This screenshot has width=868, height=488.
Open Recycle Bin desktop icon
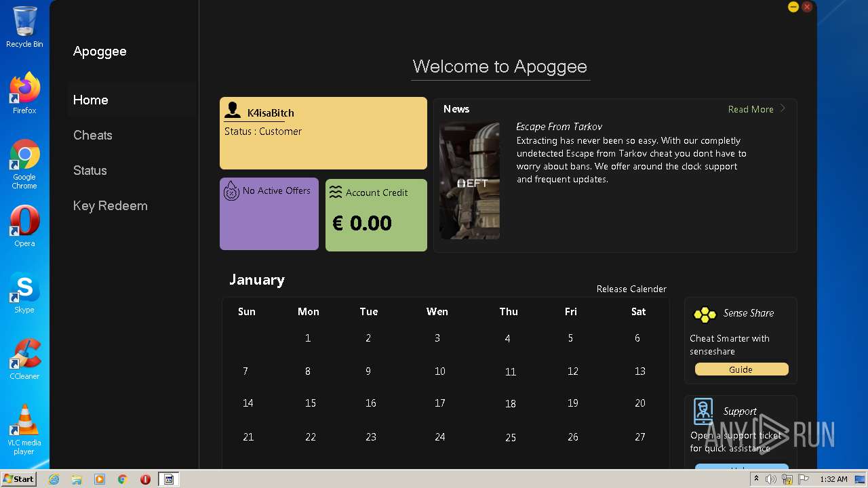(24, 27)
